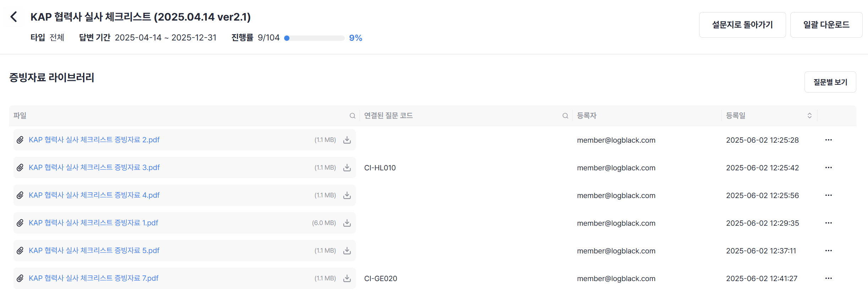Screen dimensions: 868x296
Task: Click 일괄 다운로드 button
Action: (x=826, y=25)
